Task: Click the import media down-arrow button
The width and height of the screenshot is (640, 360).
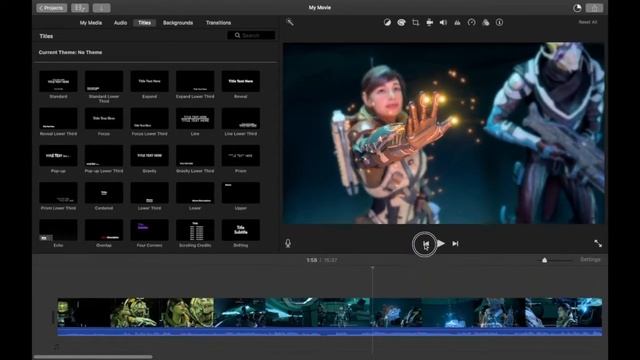Action: [101, 8]
